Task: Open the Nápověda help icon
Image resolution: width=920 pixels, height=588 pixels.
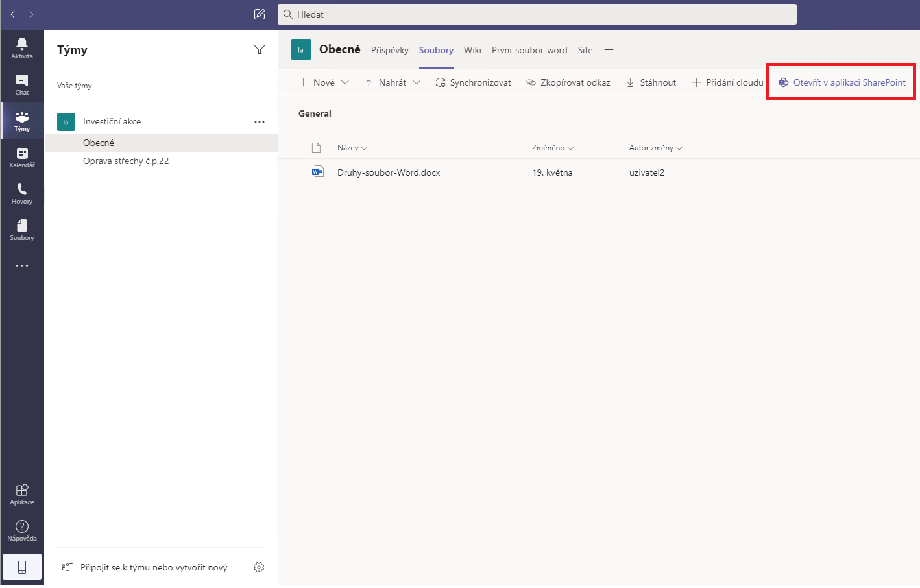Action: [22, 530]
